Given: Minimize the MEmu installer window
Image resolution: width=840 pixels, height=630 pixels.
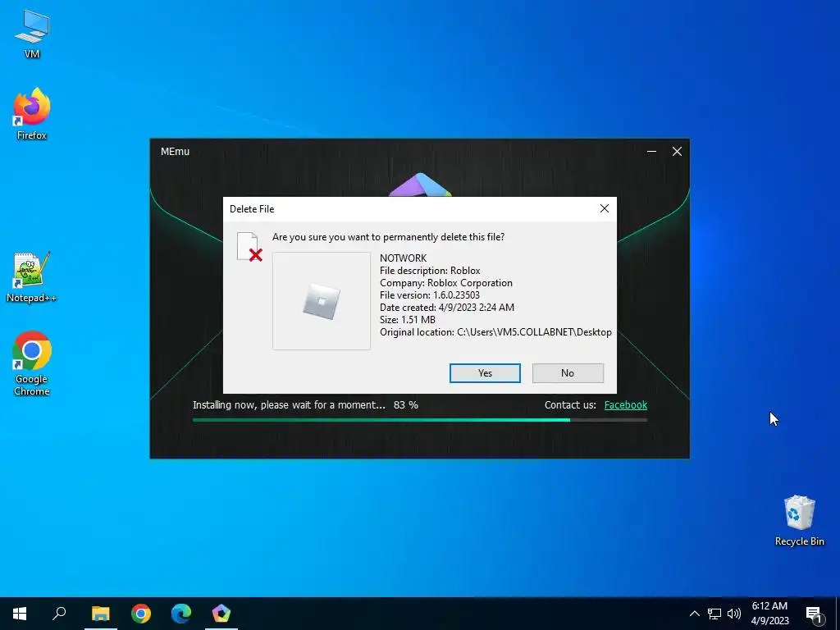Looking at the screenshot, I should 651,152.
